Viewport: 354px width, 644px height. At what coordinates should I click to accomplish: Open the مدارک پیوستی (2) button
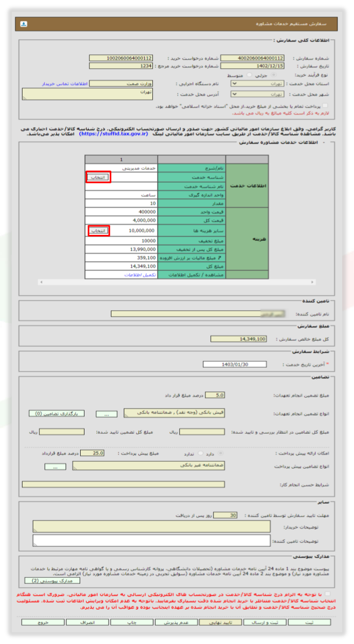click(x=52, y=581)
